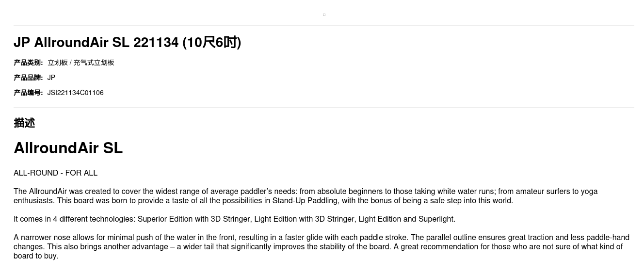The width and height of the screenshot is (644, 275).
Task: Click the product code JSI221134C01106
Action: point(75,93)
